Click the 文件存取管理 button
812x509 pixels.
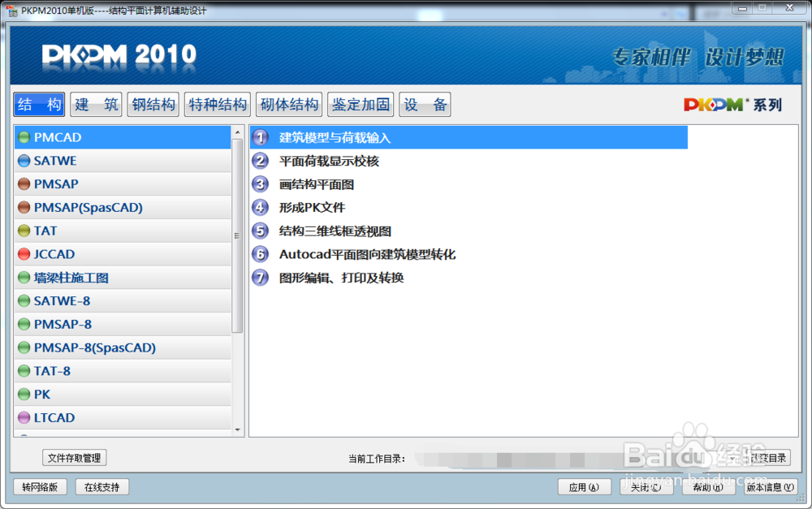[x=74, y=458]
